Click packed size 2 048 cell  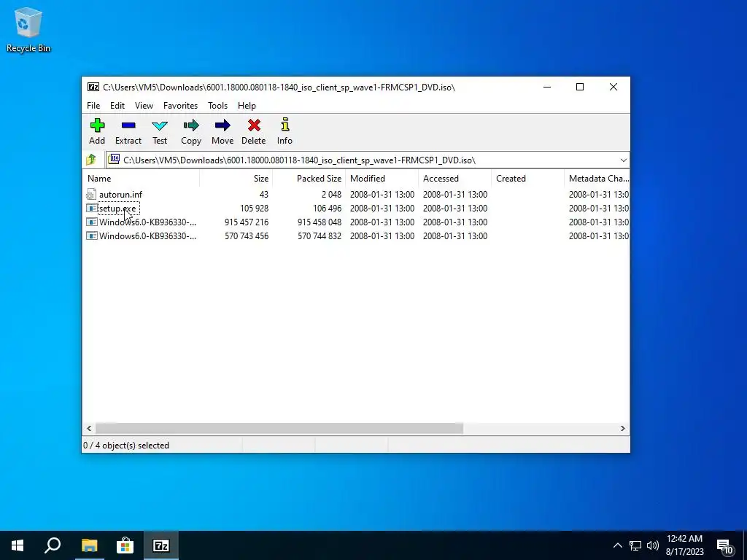coord(331,194)
